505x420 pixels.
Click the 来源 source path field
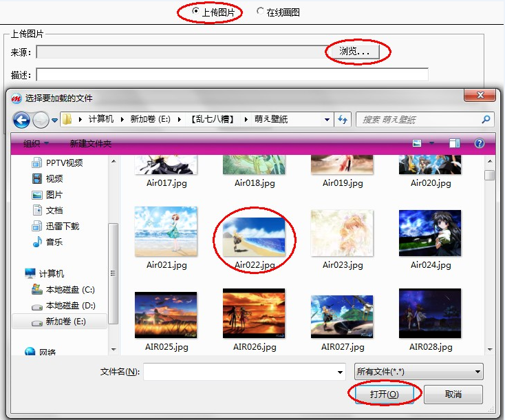183,52
